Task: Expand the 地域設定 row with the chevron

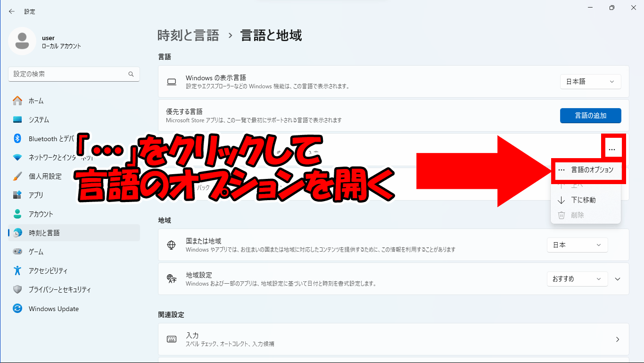Action: click(618, 279)
